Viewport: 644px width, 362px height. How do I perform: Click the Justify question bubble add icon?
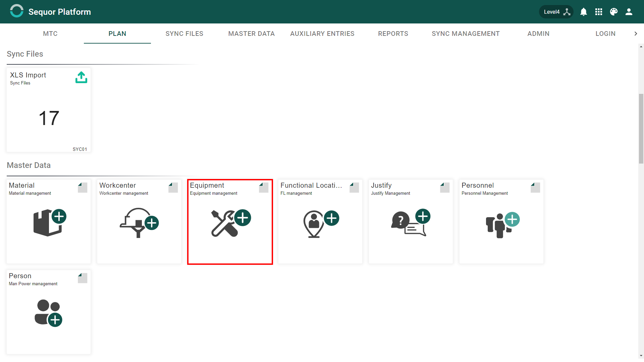(x=411, y=222)
